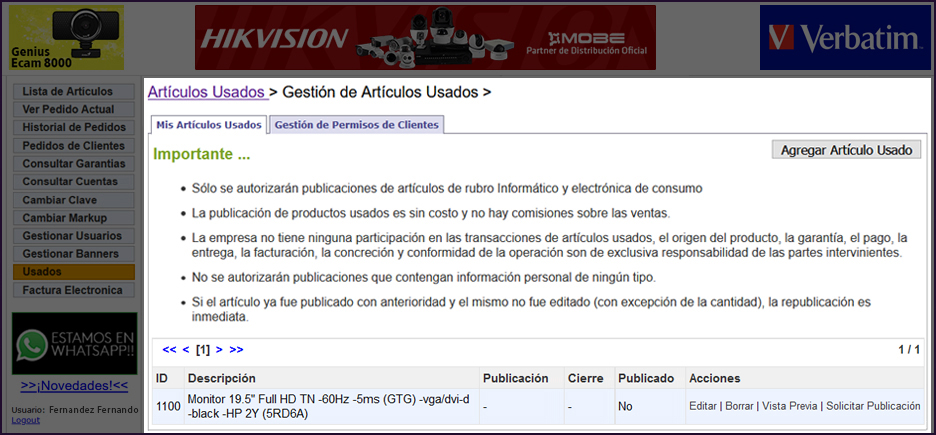Follow the ¡Novedades! link
Screen dimensions: 936x435
pos(74,386)
